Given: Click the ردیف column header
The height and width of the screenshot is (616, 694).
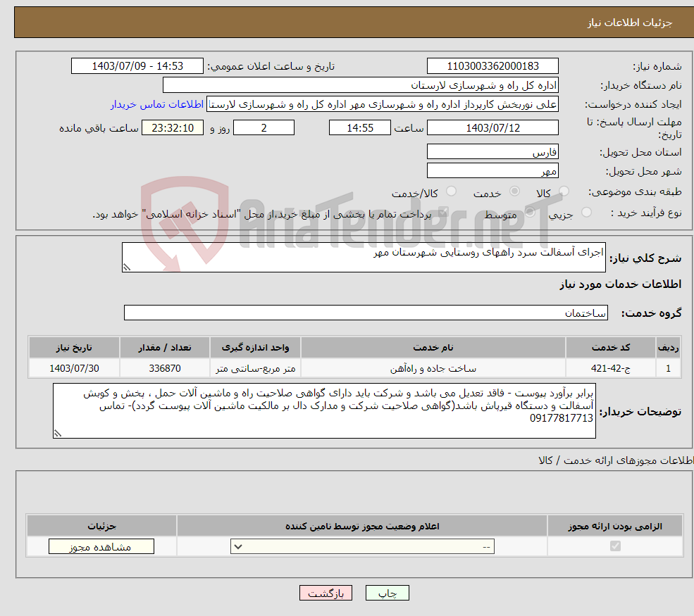Looking at the screenshot, I should click(x=668, y=348).
